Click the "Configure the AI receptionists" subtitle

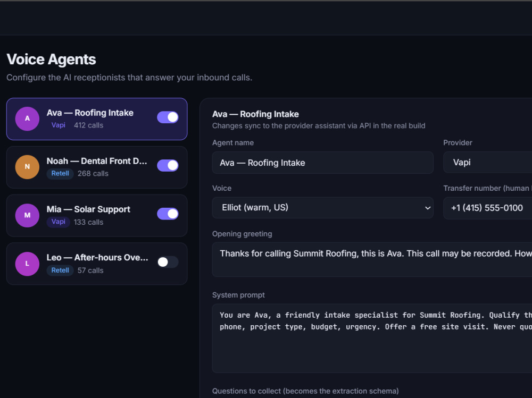point(129,78)
